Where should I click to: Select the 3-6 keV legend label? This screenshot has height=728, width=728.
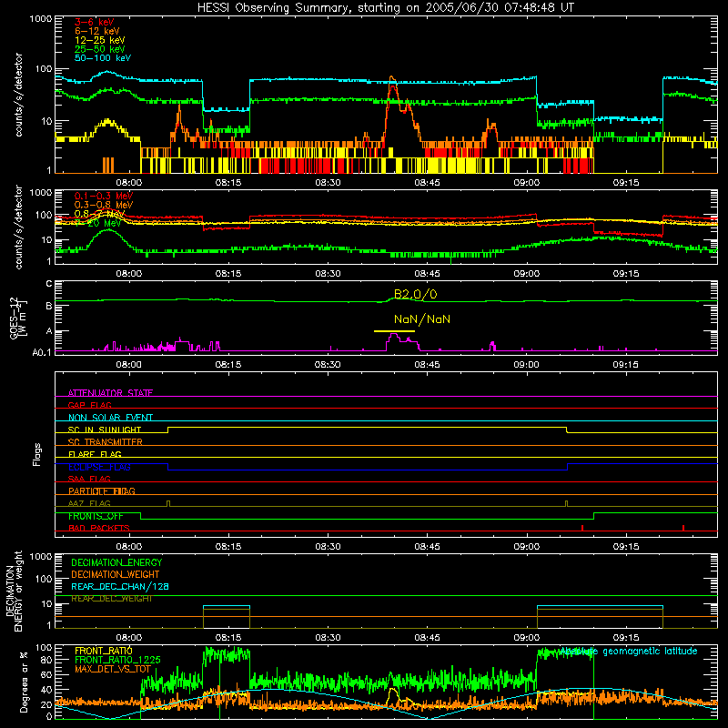(x=95, y=22)
